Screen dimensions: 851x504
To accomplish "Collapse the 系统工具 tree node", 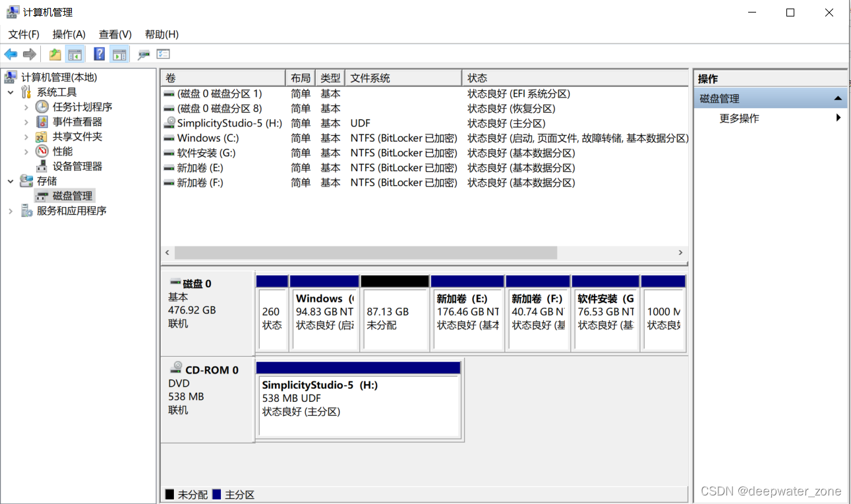I will click(x=11, y=92).
